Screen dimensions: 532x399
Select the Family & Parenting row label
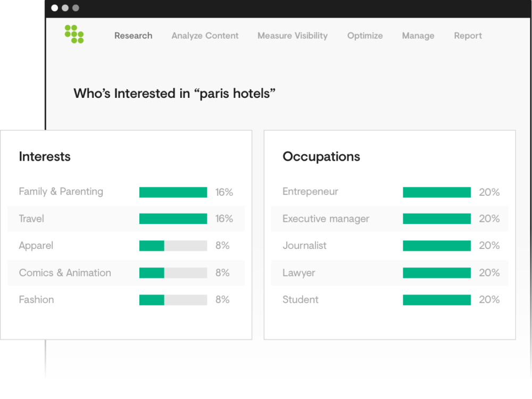click(x=61, y=192)
